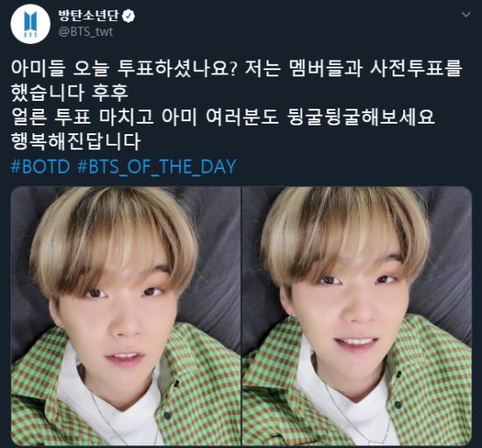The image size is (482, 448).
Task: Visit the @BTS_twt handle link
Action: pos(86,32)
